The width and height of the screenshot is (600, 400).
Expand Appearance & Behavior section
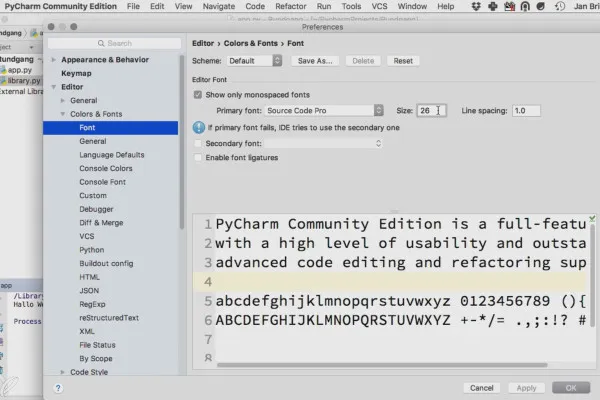tap(54, 60)
